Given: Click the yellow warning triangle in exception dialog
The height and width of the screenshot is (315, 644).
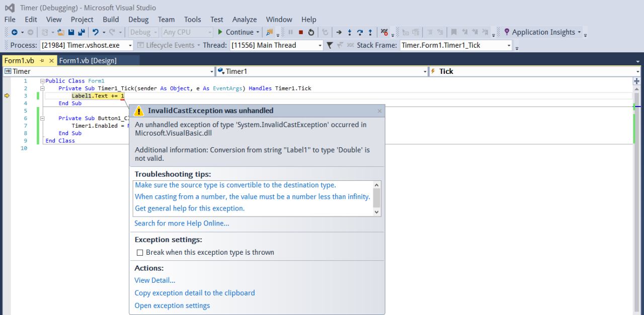Looking at the screenshot, I should pos(140,111).
